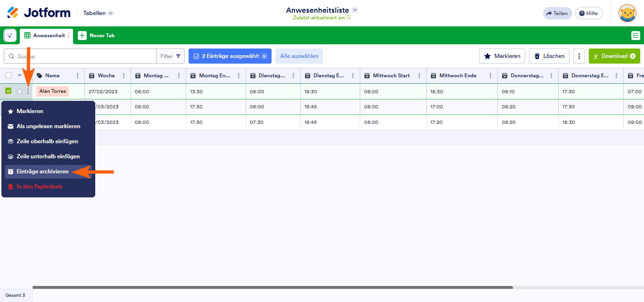Uncheck the Alan Torres row checkbox
The height and width of the screenshot is (302, 644).
[x=8, y=91]
